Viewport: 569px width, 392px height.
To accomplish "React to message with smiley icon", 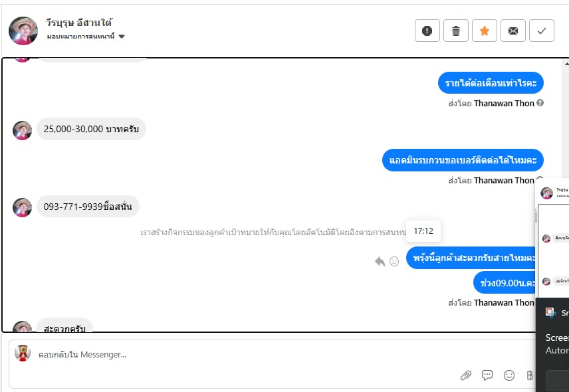I will [394, 261].
